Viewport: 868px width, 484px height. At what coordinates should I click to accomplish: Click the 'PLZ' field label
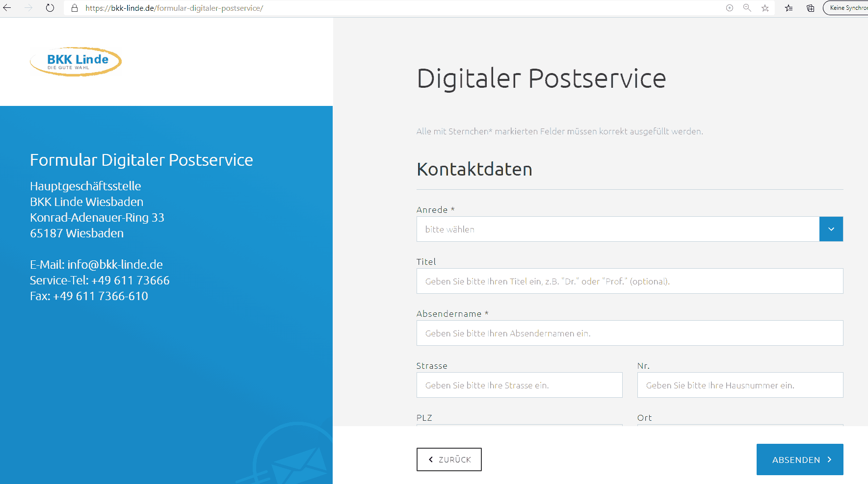[x=424, y=418]
